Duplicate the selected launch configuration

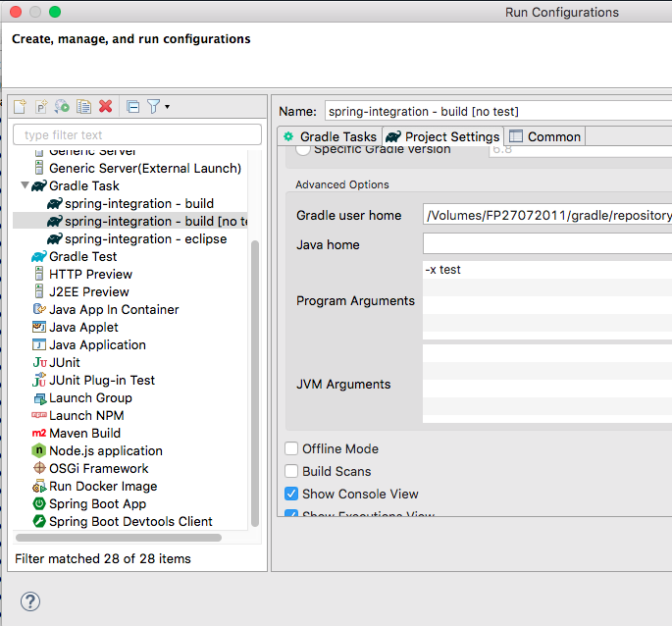tap(83, 106)
